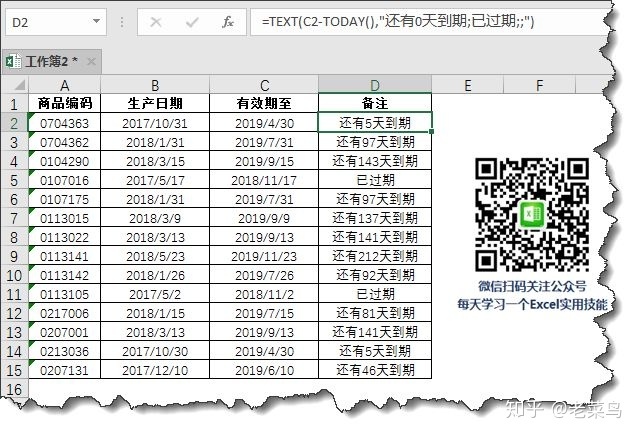639x436 pixels.
Task: Click the 还有212天到期 cell
Action: [x=375, y=256]
